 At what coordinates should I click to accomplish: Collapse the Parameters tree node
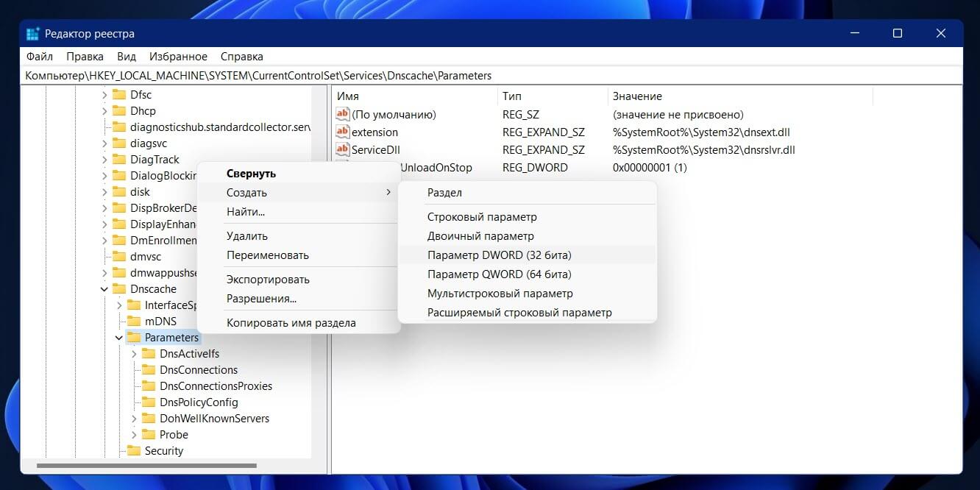[x=118, y=338]
